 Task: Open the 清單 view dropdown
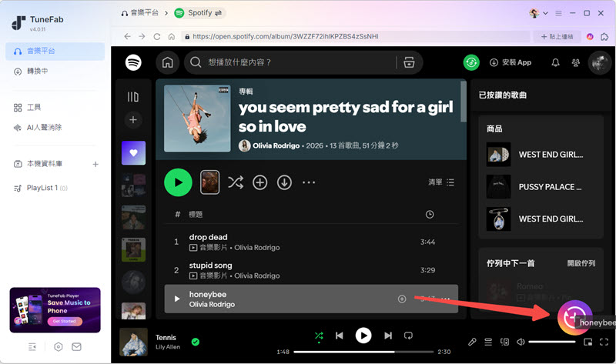441,182
